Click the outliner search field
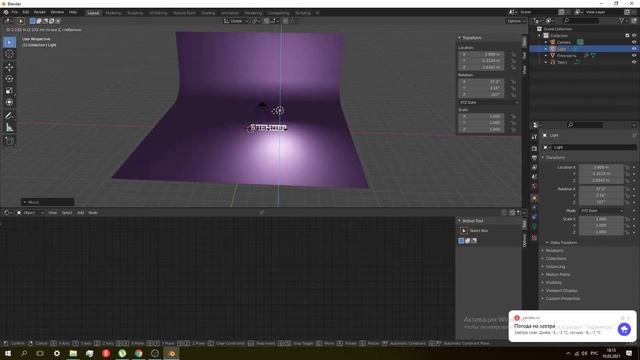 click(x=582, y=20)
